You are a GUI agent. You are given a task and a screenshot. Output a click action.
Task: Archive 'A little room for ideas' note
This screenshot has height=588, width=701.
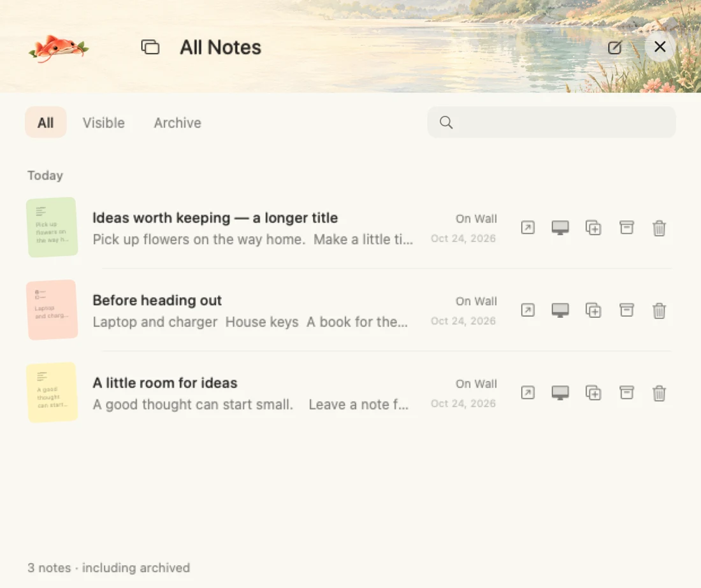(626, 393)
